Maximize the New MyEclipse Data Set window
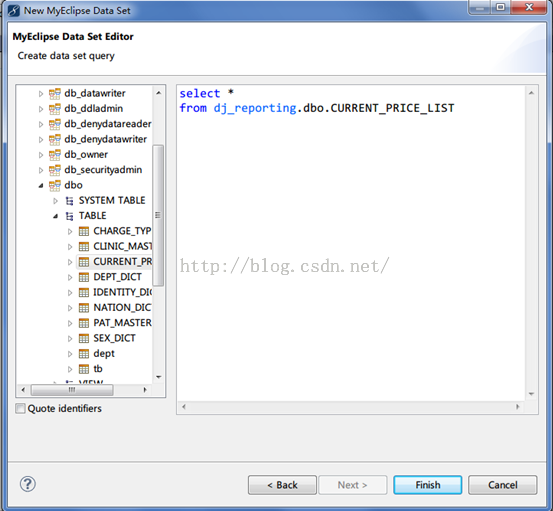Viewport: 553px width, 511px height. 500,7
